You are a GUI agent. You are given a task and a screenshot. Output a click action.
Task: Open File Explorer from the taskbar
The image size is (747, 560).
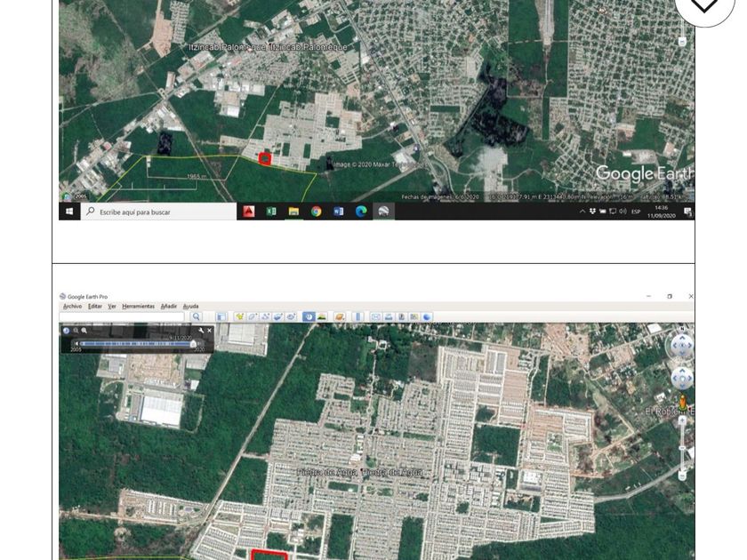click(x=293, y=212)
